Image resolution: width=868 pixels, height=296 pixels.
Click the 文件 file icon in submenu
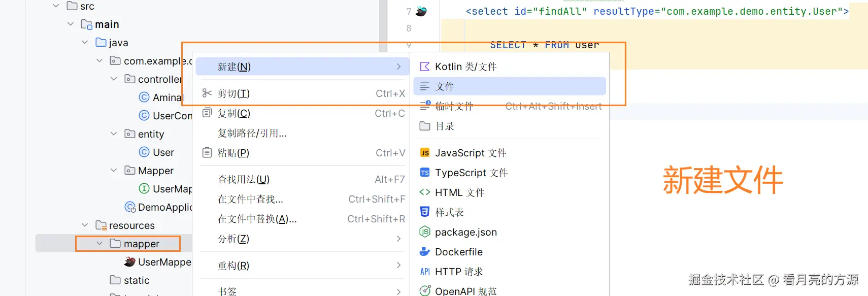[425, 86]
